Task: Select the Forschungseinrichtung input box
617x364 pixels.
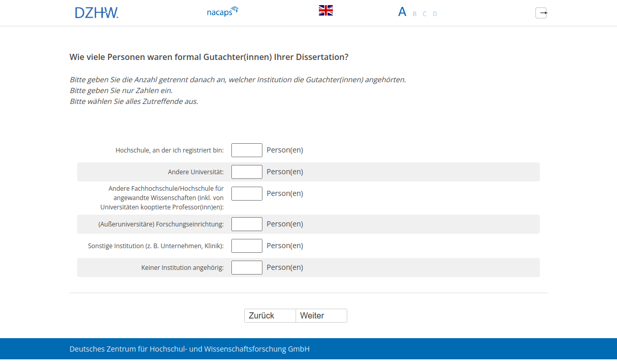Action: coord(246,224)
